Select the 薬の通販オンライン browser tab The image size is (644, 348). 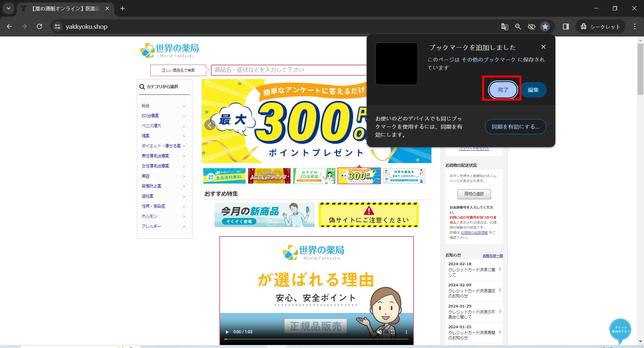point(65,8)
